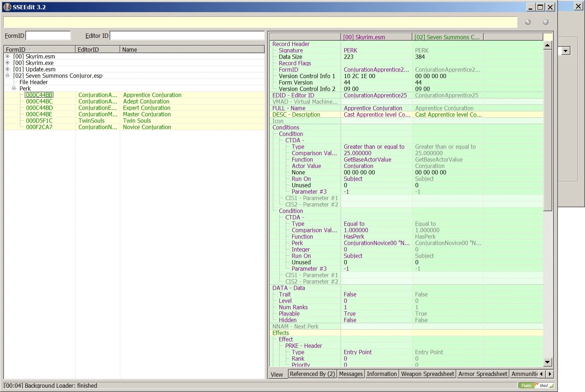Screen dimensions: 585x392
Task: Select record 000C44BD Expert Conjuration
Action: pos(134,108)
